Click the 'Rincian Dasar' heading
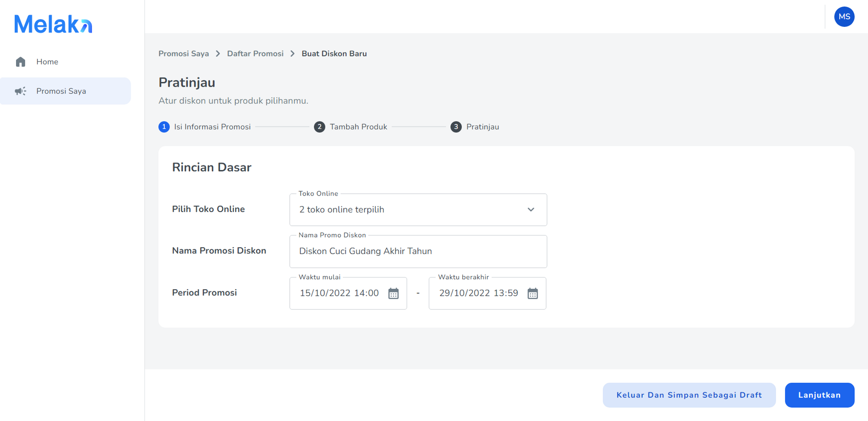 coord(212,167)
